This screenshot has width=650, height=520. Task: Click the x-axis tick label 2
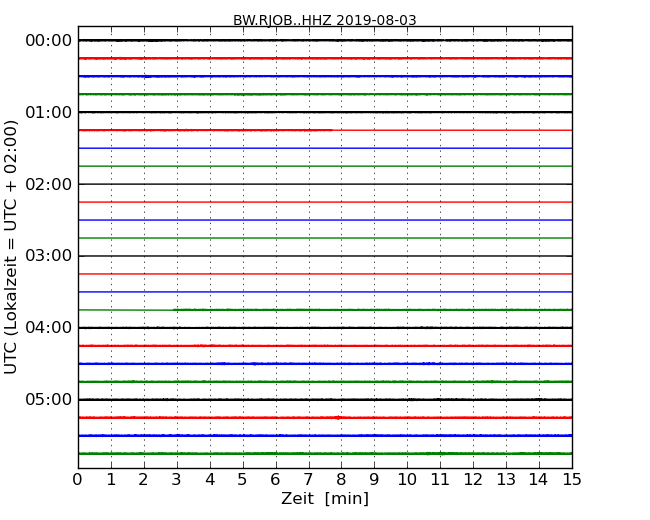pos(143,480)
